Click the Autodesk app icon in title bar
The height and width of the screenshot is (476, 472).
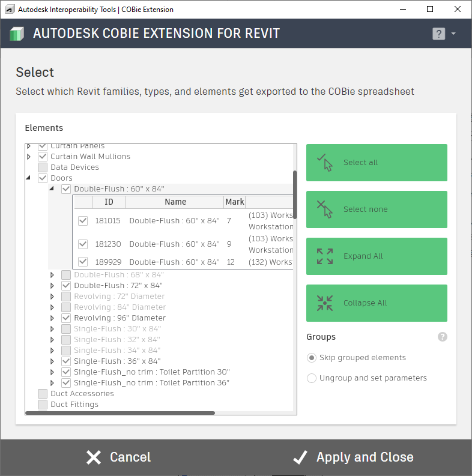tap(10, 10)
